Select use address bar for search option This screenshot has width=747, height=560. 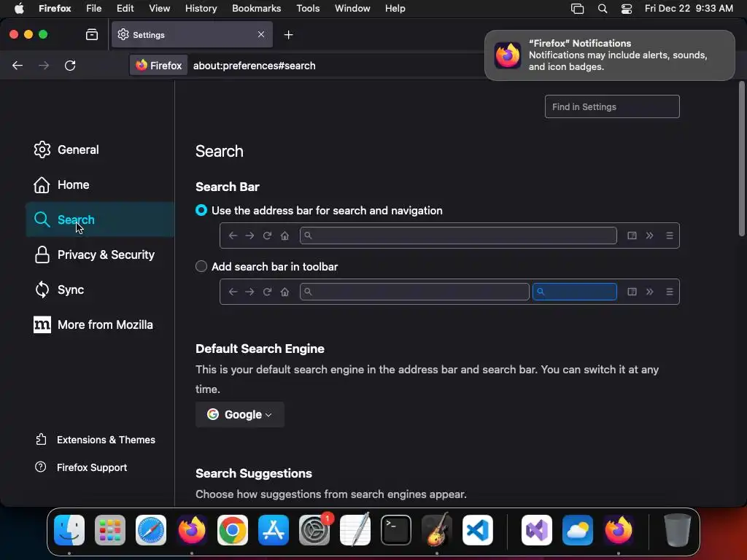pos(201,211)
